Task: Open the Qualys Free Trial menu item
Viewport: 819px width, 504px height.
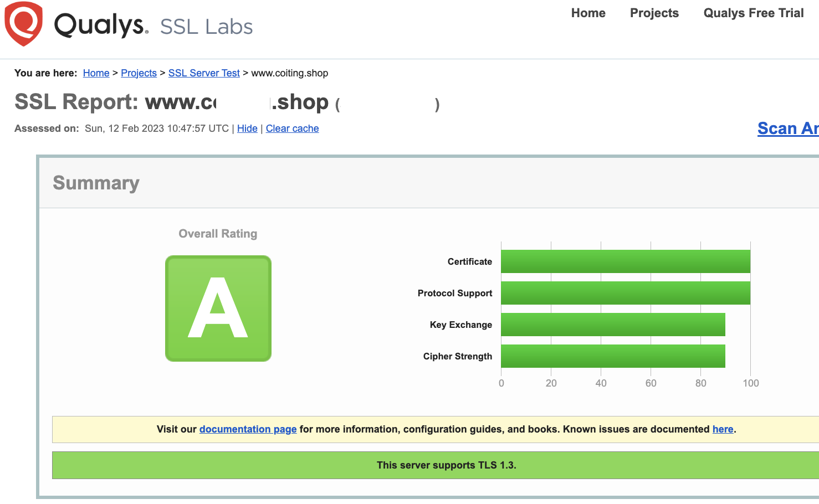Action: 753,13
